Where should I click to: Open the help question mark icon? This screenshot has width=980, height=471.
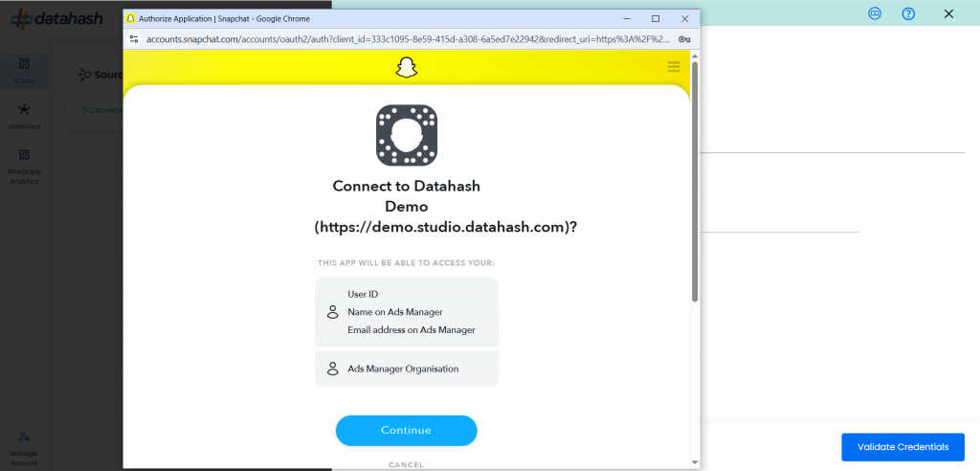pos(908,13)
